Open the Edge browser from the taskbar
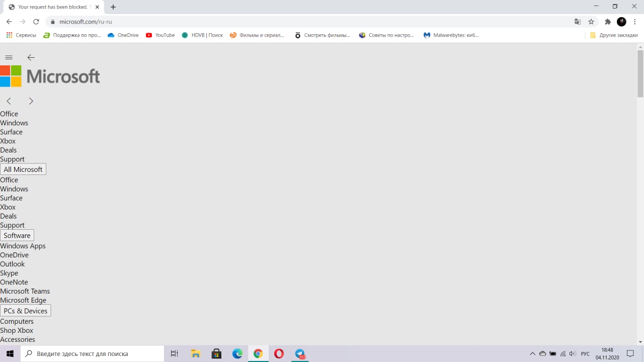Viewport: 644px width, 362px height. (x=237, y=353)
